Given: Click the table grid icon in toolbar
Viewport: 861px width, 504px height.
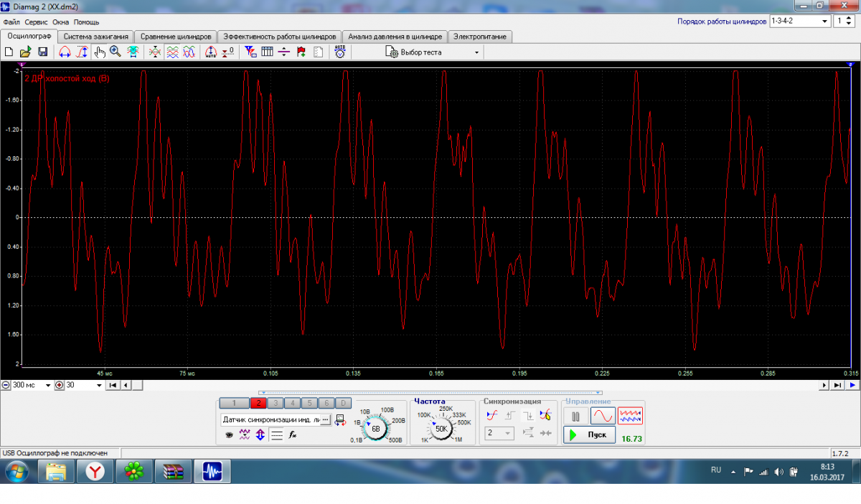Looking at the screenshot, I should coord(267,52).
